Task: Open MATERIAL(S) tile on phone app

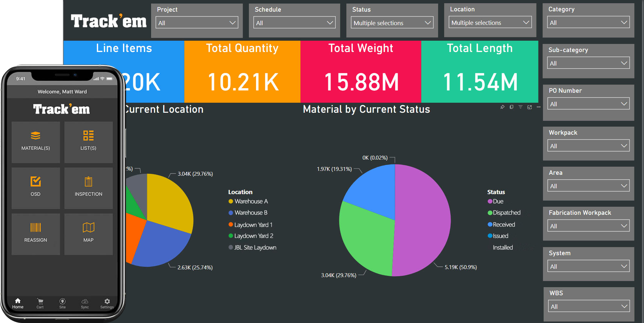Action: point(36,142)
